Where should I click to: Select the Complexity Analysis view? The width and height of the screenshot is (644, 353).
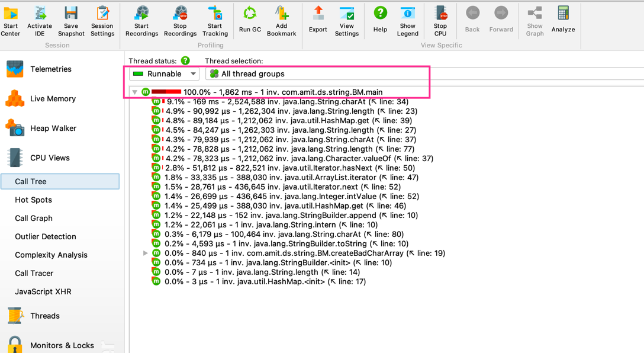(x=51, y=255)
